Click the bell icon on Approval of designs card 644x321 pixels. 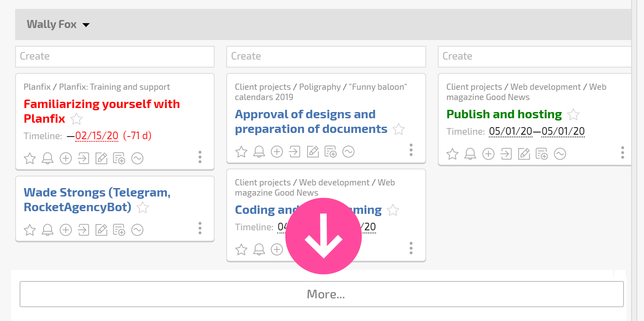(x=259, y=152)
